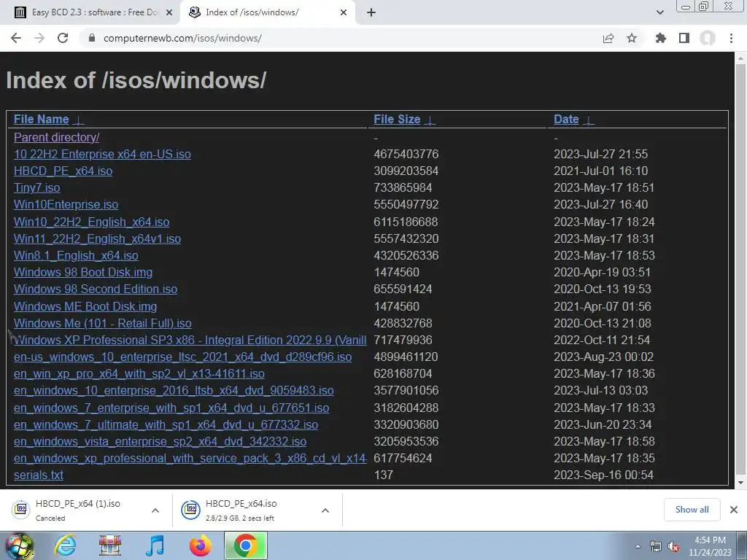Close the downloads bar
The width and height of the screenshot is (747, 560).
click(734, 510)
